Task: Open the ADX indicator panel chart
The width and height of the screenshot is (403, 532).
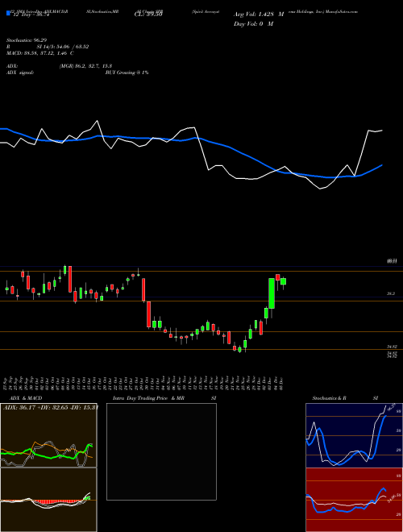Action: pos(48,435)
